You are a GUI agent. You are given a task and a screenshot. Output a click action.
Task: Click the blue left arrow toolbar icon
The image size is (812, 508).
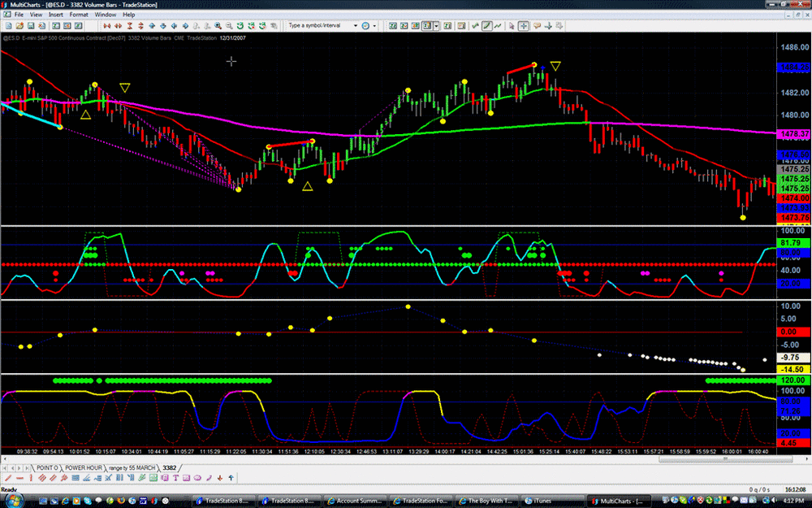tap(174, 25)
